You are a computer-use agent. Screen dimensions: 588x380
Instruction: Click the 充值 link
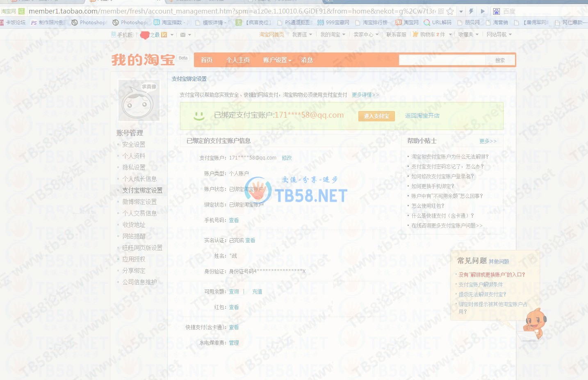(257, 291)
